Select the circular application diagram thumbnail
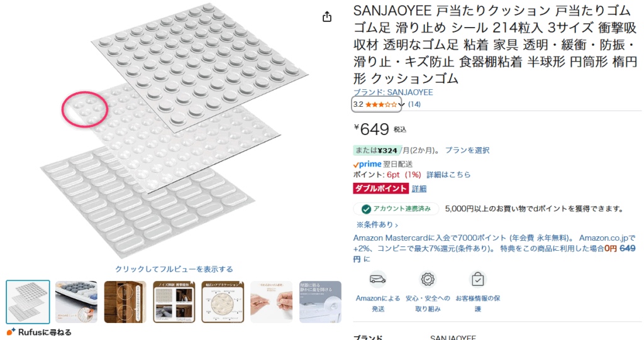644x340 pixels. point(223,302)
